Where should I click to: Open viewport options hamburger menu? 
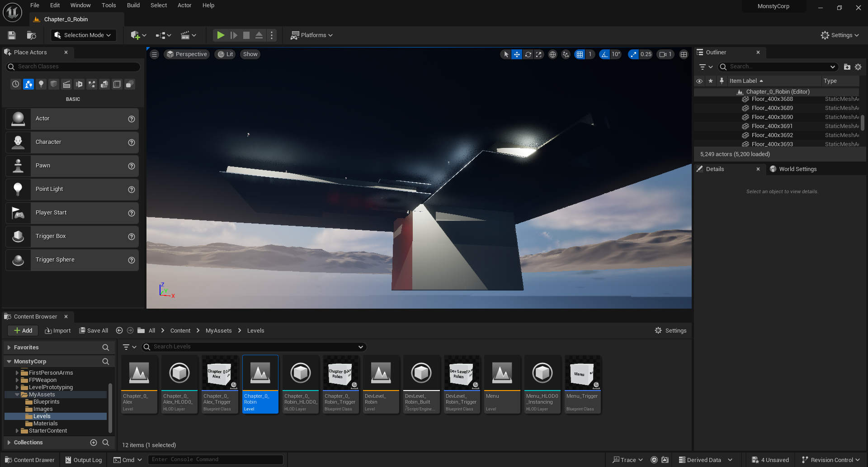tap(155, 54)
